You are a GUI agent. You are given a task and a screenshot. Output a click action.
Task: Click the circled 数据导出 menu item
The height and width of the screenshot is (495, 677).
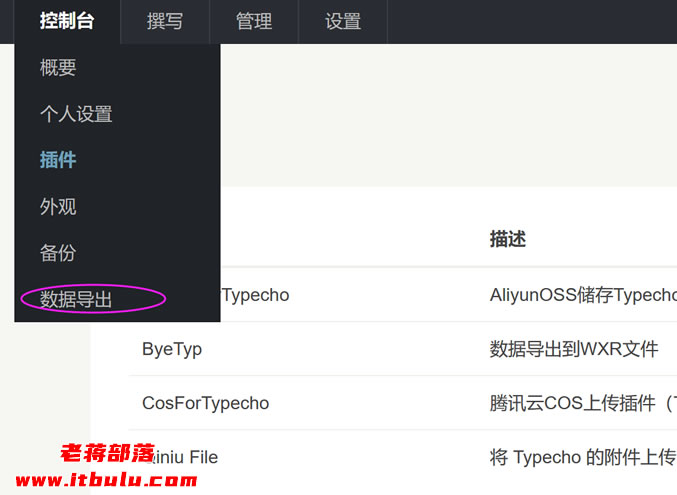(x=76, y=299)
